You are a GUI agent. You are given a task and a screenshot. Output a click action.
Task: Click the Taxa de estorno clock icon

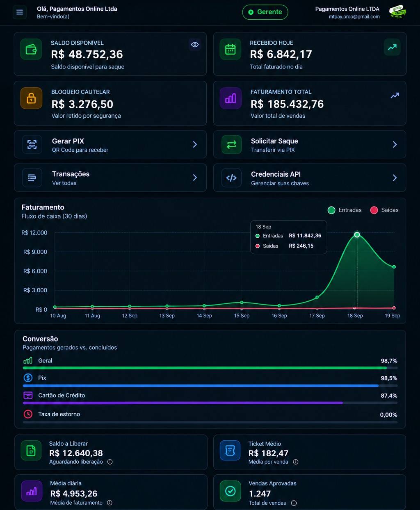pyautogui.click(x=28, y=414)
